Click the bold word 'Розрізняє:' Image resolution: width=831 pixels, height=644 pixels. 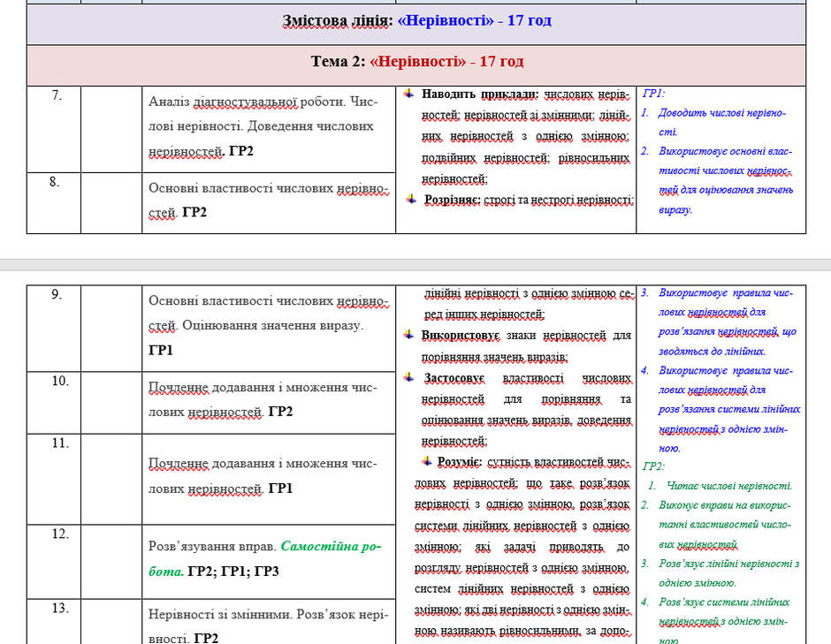click(x=452, y=201)
